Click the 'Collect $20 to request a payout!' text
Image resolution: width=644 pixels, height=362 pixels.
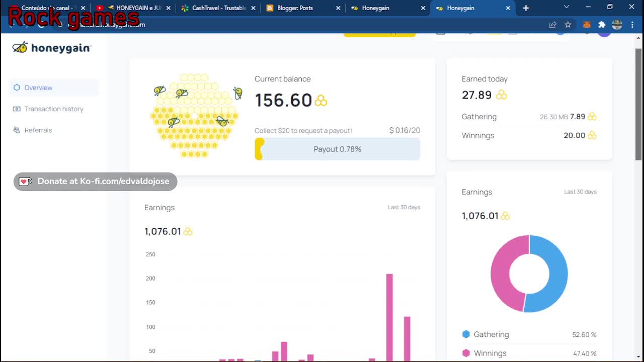pos(303,131)
